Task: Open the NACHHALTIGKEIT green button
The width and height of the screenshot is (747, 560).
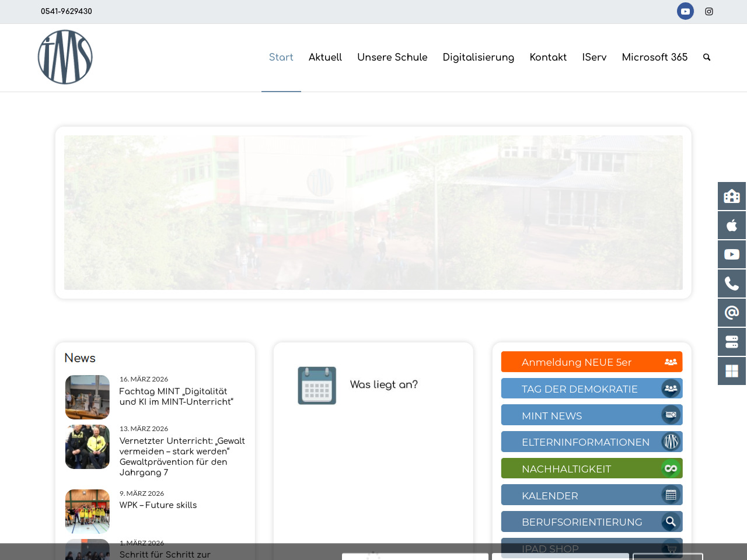Action: tap(591, 469)
